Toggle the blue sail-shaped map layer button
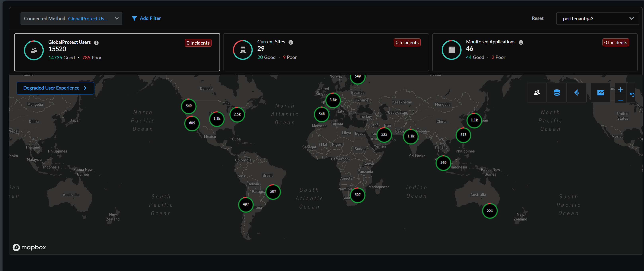Screen dimensions: 644x271 pos(577,93)
